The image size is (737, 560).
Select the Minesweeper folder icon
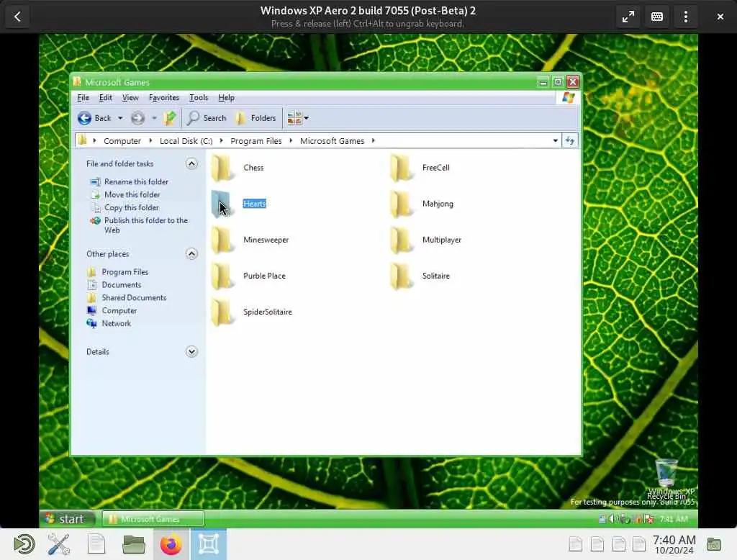(x=222, y=240)
